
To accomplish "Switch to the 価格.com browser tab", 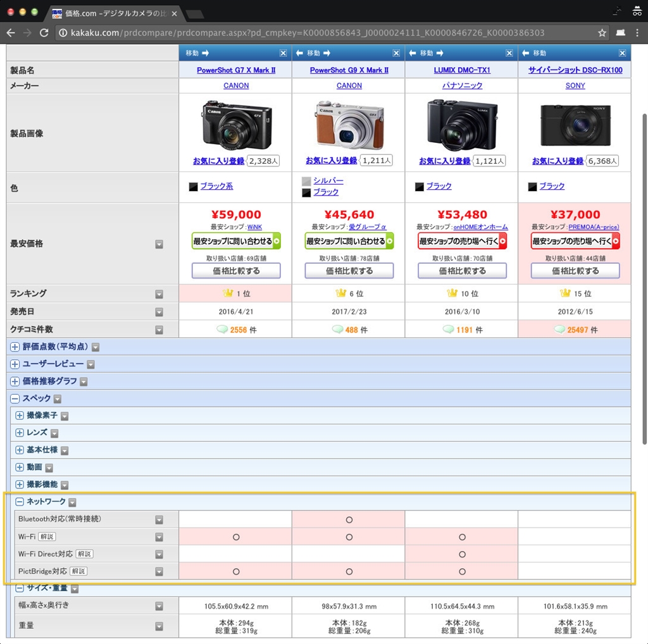I will click(116, 14).
